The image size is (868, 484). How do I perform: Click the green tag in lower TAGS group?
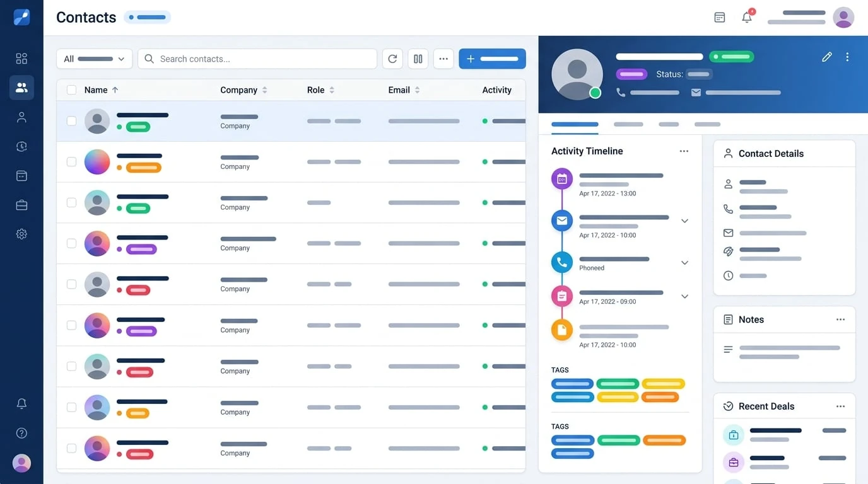click(x=619, y=440)
